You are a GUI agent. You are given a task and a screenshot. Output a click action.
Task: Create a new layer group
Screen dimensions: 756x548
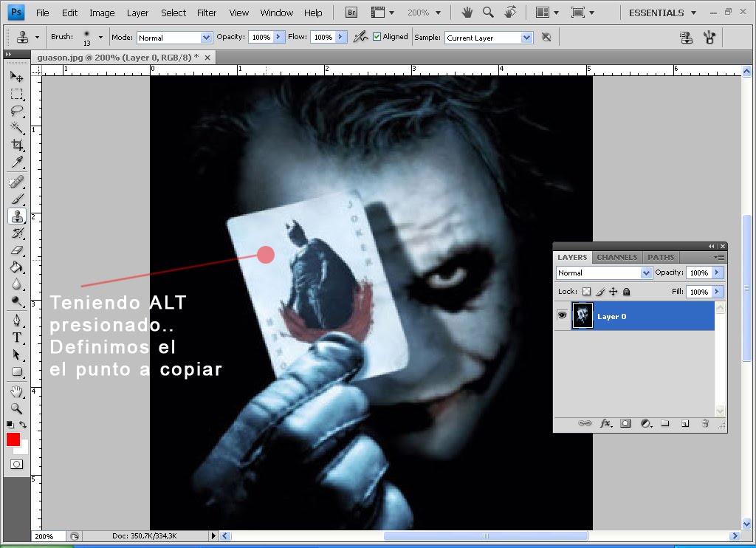[665, 423]
